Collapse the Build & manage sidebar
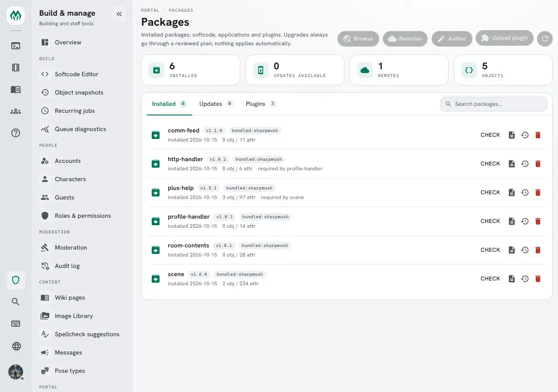The image size is (558, 392). coord(119,14)
